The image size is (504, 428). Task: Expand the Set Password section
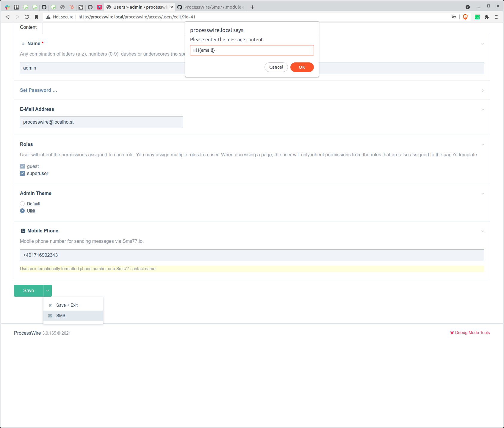click(483, 91)
